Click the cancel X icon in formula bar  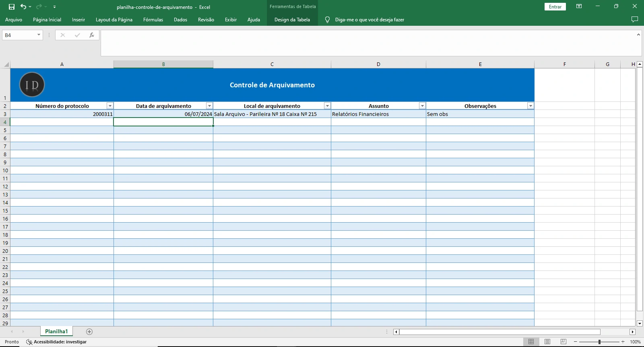(x=63, y=35)
